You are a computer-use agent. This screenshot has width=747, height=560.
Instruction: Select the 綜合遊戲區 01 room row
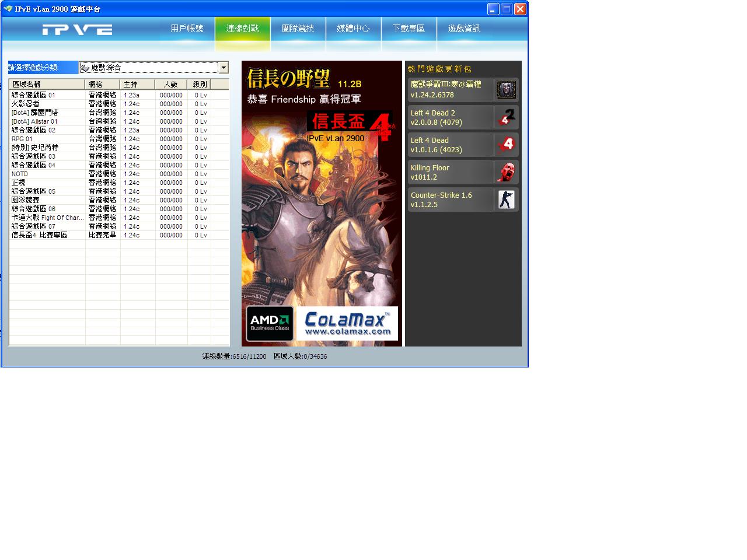tap(119, 95)
